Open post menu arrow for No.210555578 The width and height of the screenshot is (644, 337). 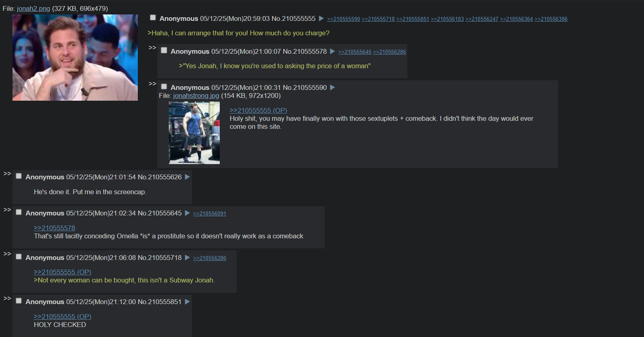(333, 51)
